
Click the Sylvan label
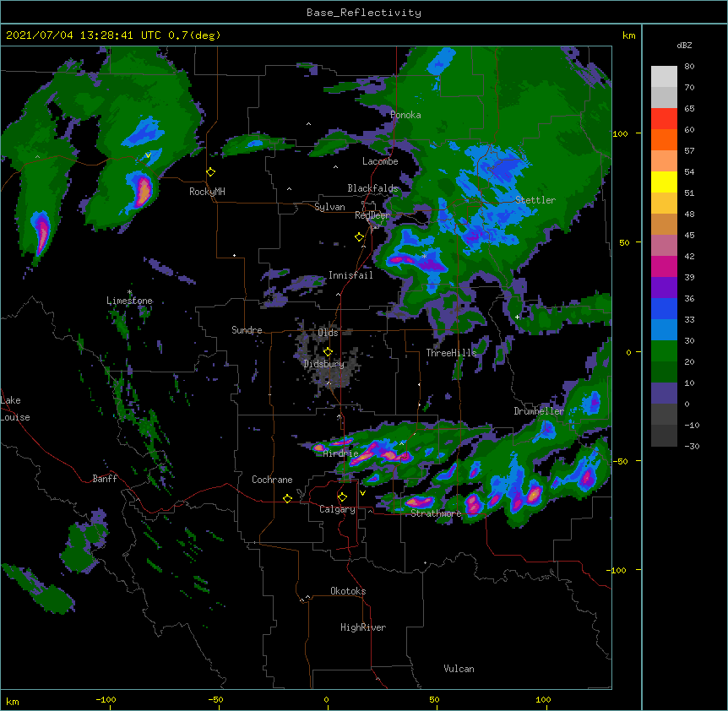click(x=329, y=207)
